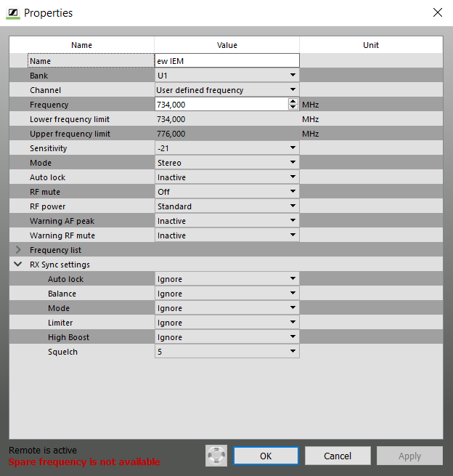Viewport: 453px width, 476px height.
Task: Increase frequency with the up stepper arrow
Action: (x=293, y=102)
